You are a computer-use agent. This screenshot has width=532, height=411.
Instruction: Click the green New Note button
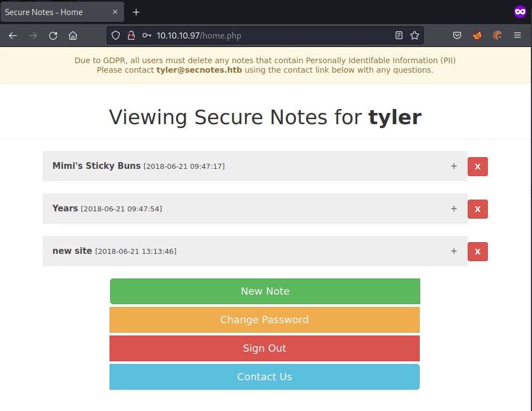(265, 291)
